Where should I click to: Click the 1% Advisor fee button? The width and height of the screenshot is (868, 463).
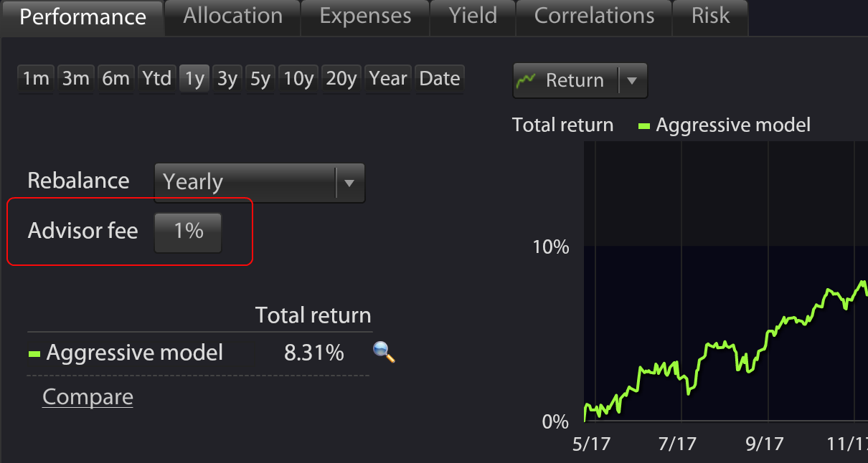click(x=188, y=231)
